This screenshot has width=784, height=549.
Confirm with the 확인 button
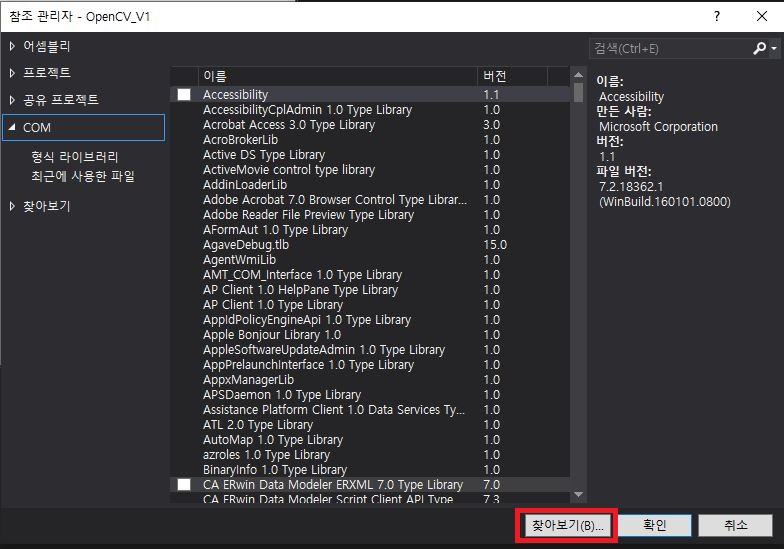[x=654, y=526]
